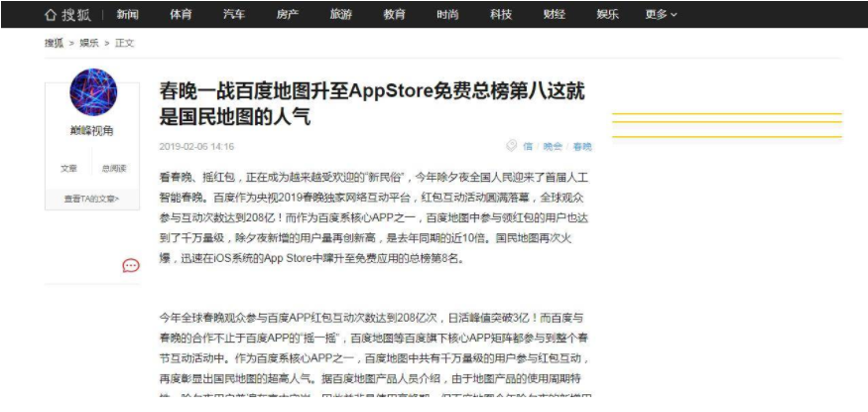
Task: Go to the 娱乐 navigation item
Action: [607, 15]
